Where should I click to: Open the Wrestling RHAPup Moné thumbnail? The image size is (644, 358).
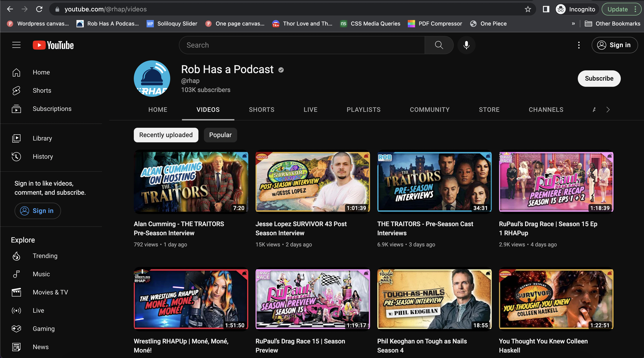(191, 299)
